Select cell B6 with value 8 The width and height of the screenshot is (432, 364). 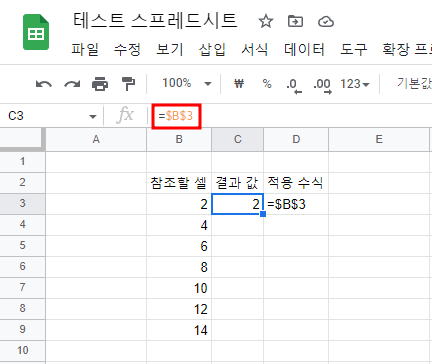(x=179, y=267)
